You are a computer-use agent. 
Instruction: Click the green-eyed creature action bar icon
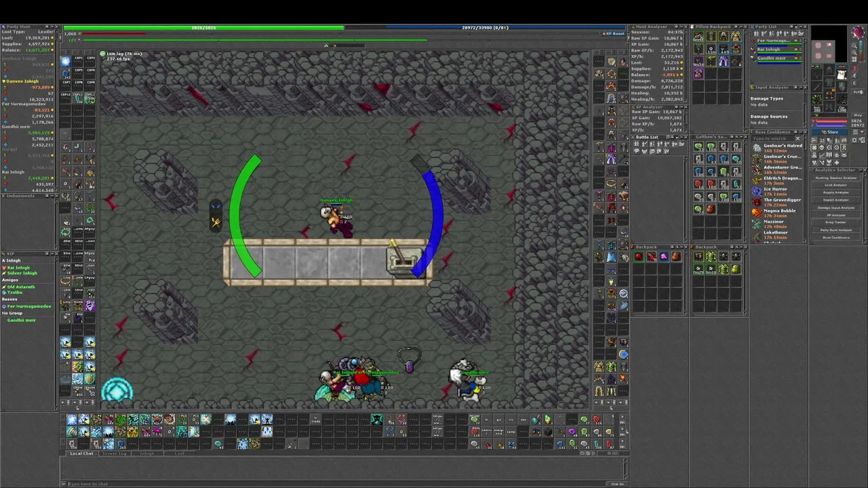376,420
